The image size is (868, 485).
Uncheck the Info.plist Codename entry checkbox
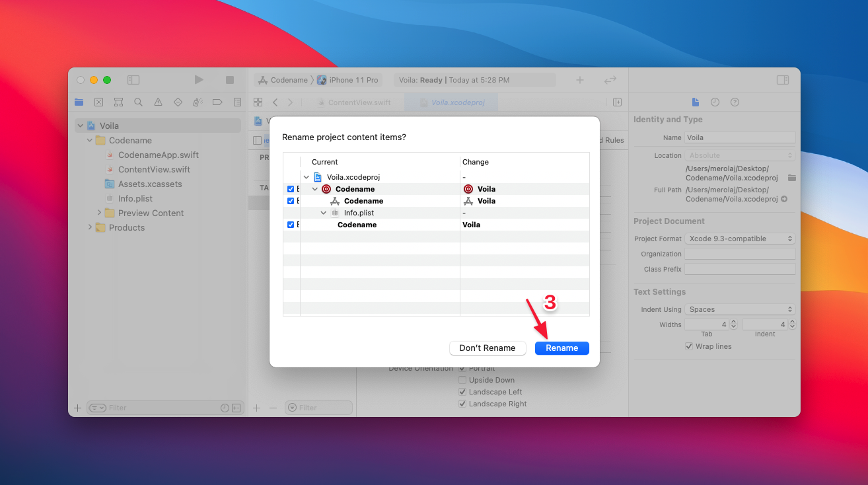pos(291,225)
